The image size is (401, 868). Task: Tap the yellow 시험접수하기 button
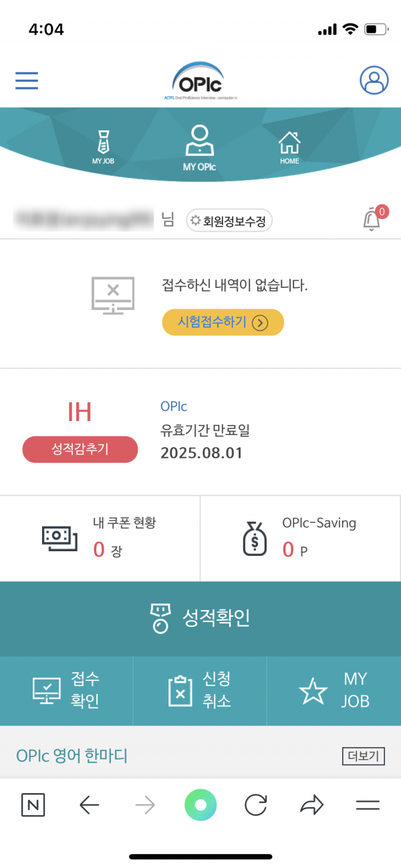(223, 321)
